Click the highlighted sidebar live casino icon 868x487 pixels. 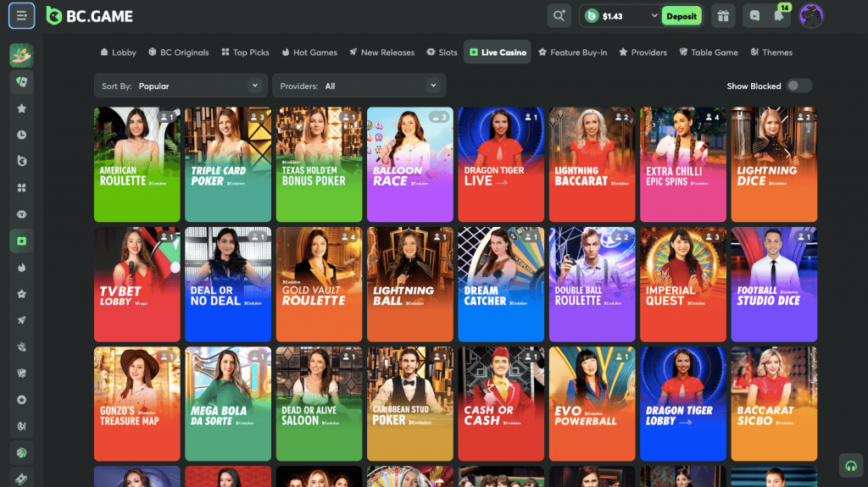point(21,241)
